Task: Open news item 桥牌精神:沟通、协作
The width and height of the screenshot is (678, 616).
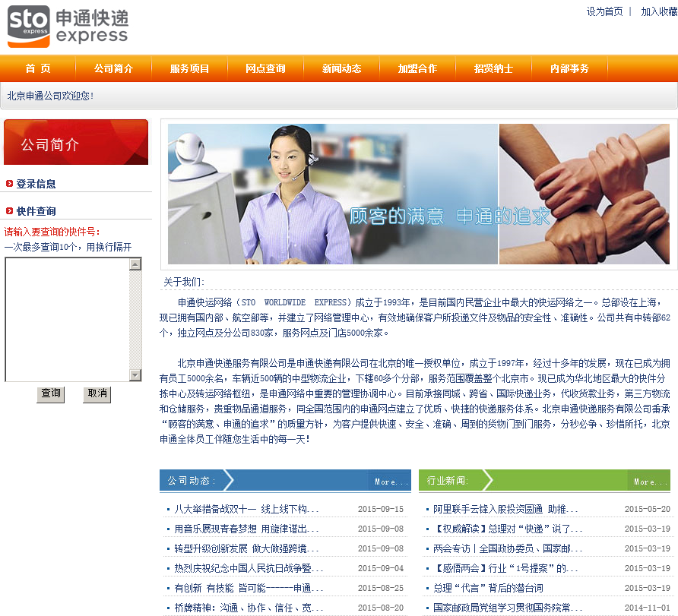Action: pyautogui.click(x=249, y=608)
